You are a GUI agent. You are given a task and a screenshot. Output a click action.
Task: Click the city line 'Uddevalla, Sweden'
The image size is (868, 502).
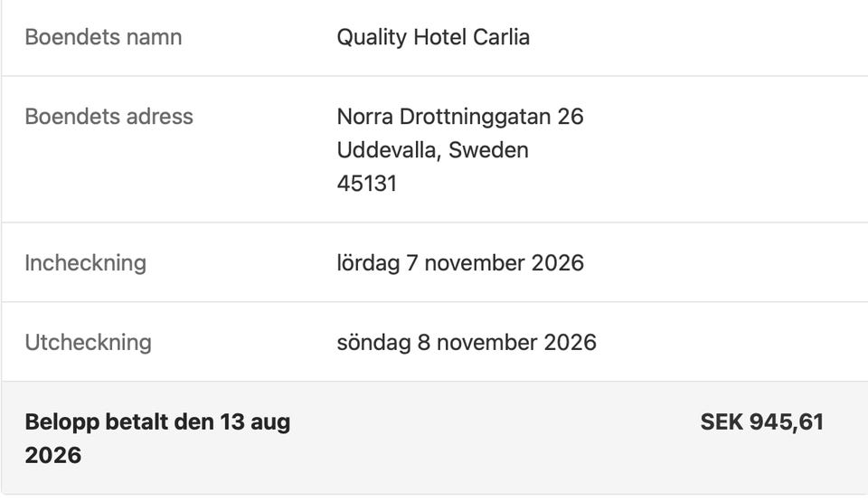coord(432,149)
